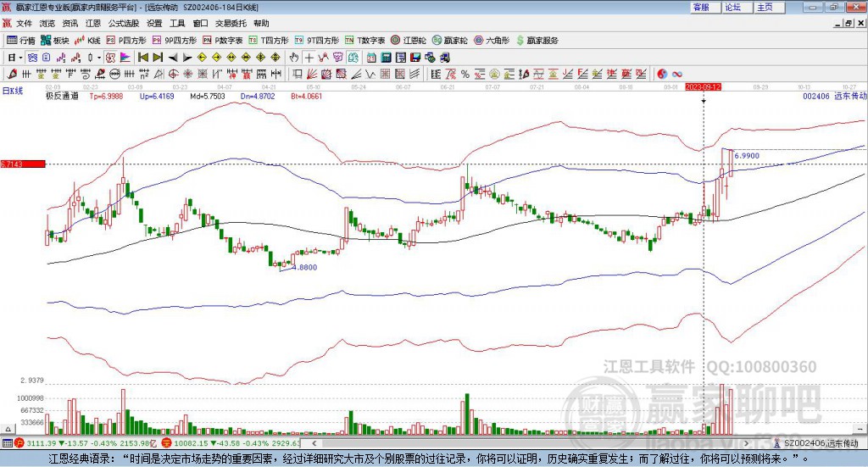Click the 论坛 forum button
Viewport: 868px width, 467px height.
click(737, 7)
